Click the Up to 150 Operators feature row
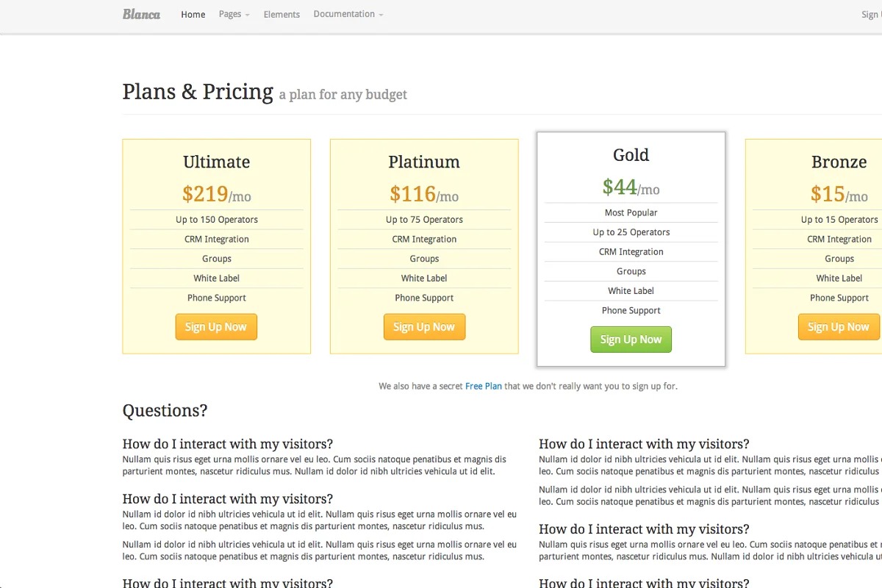 pos(216,220)
